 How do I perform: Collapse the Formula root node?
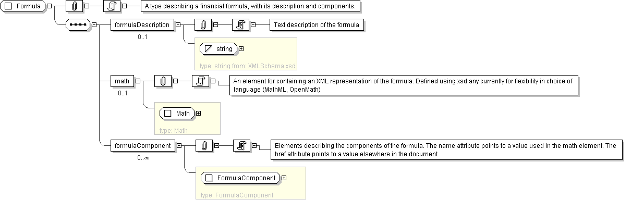pyautogui.click(x=48, y=6)
